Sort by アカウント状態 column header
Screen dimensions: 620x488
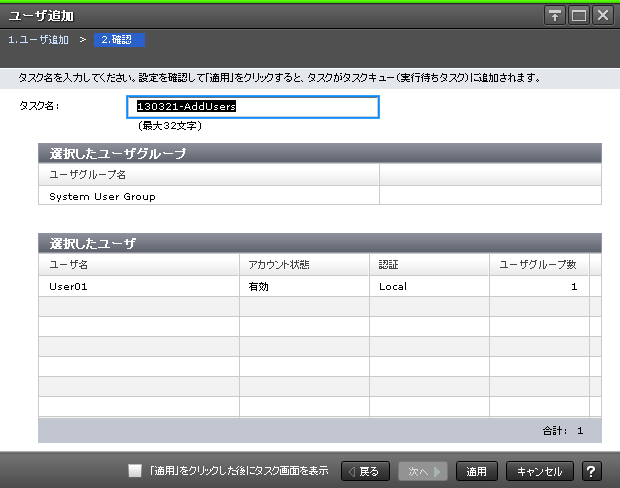(304, 265)
